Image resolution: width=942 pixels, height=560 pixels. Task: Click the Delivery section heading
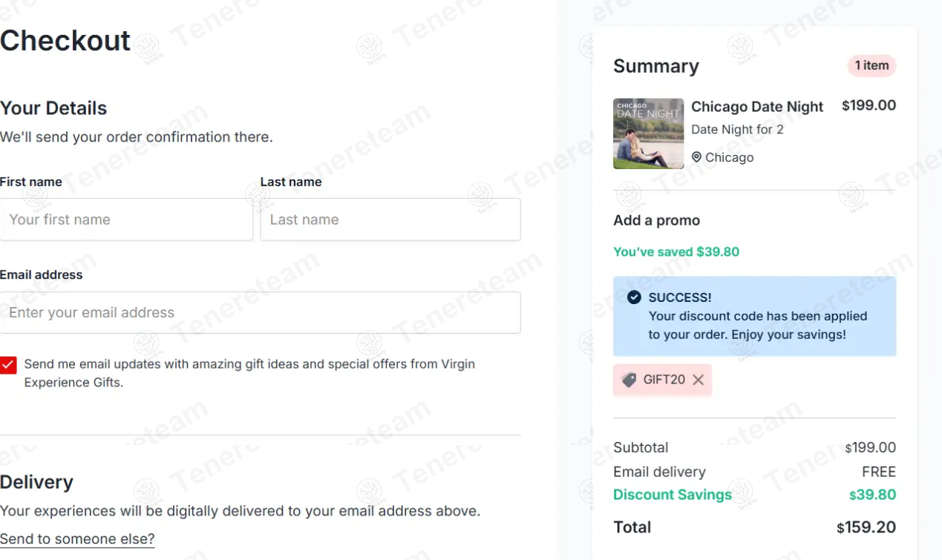click(36, 482)
